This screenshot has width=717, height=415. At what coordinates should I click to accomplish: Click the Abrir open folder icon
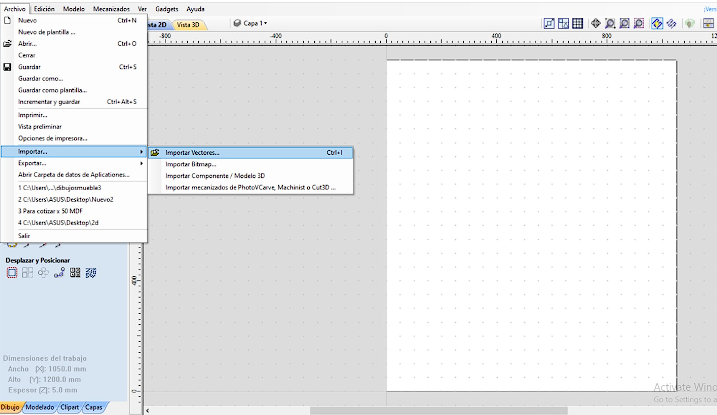pyautogui.click(x=7, y=43)
